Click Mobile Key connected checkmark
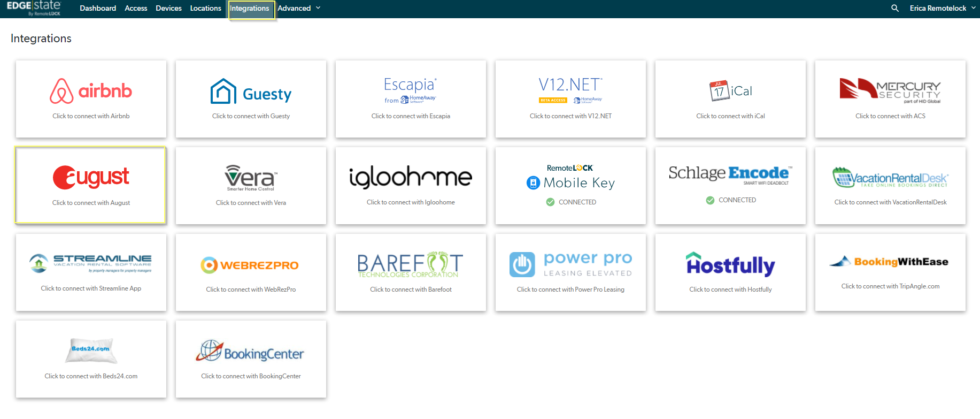 550,202
